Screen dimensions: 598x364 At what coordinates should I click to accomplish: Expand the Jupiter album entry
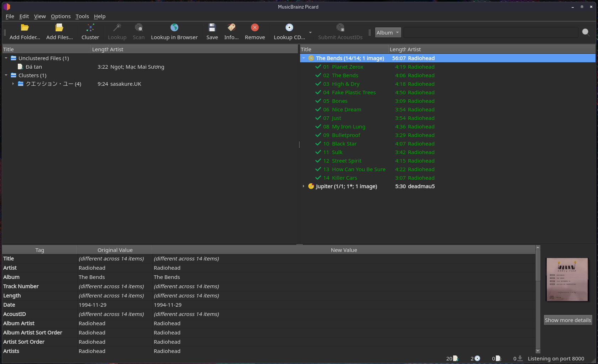(304, 186)
